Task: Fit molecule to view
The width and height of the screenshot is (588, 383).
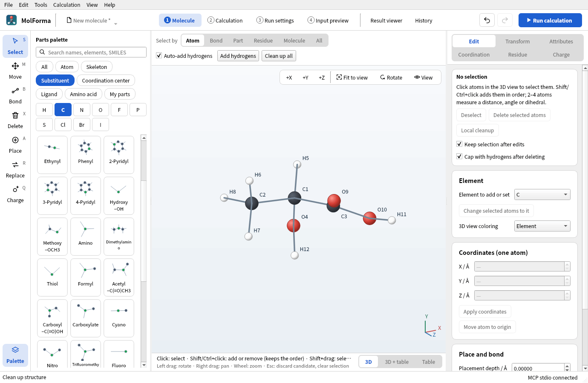Action: pos(352,77)
